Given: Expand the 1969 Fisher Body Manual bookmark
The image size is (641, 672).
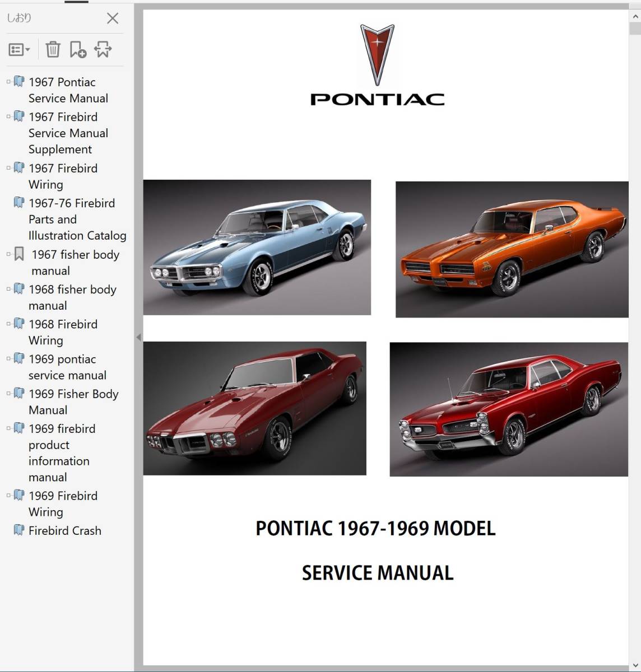Looking at the screenshot, I should pyautogui.click(x=8, y=393).
